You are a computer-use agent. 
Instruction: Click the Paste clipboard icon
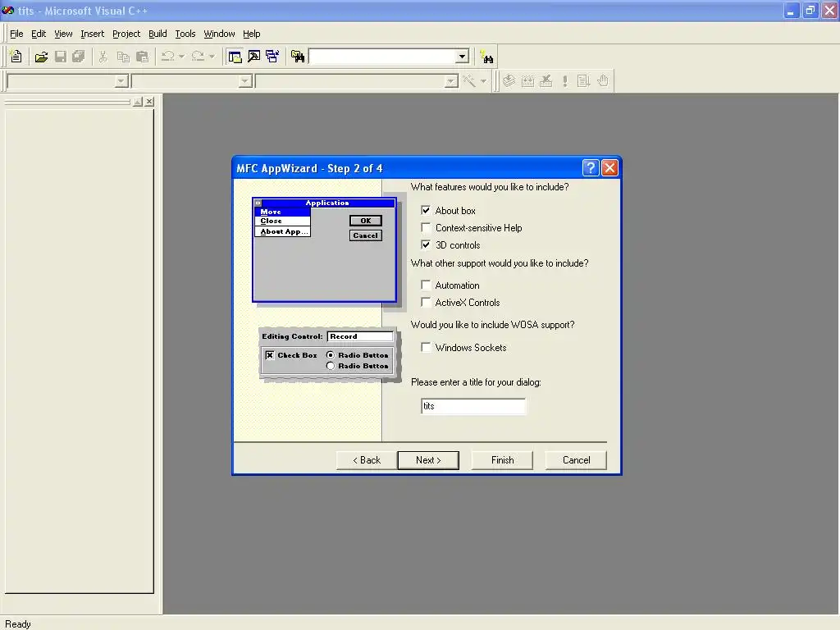(142, 57)
